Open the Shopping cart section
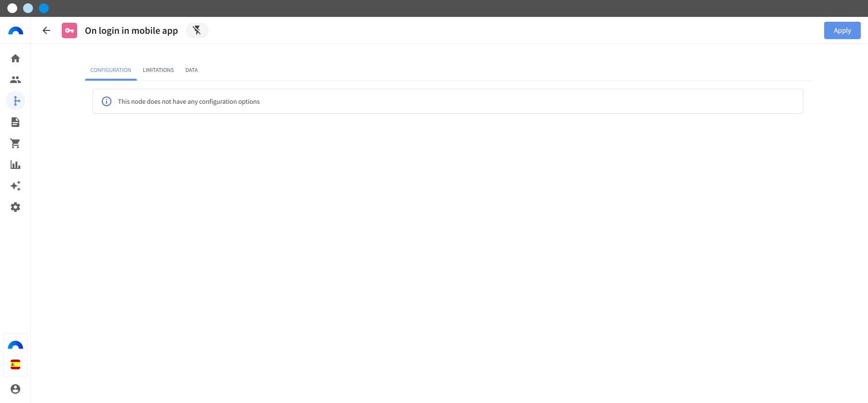The width and height of the screenshot is (868, 403). 15,143
